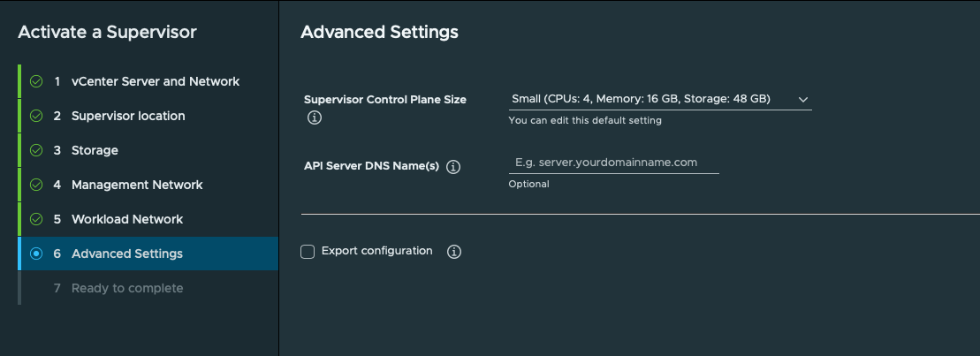Click the Advanced Settings page heading

point(379,32)
